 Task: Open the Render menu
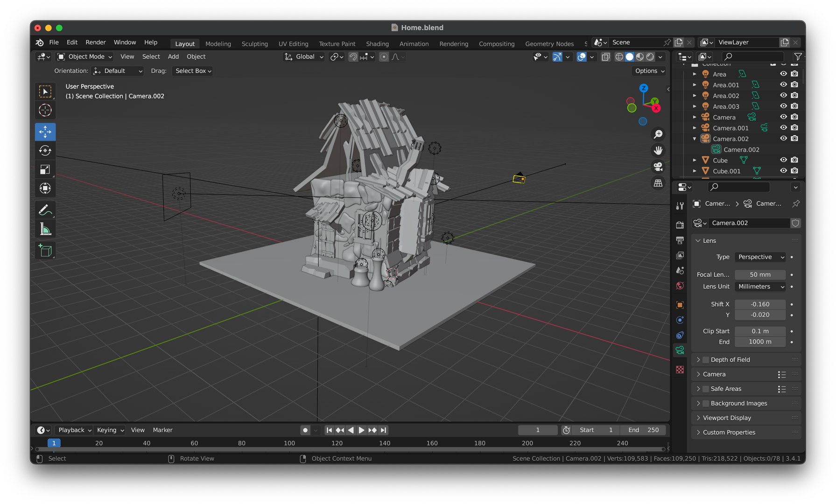point(96,42)
